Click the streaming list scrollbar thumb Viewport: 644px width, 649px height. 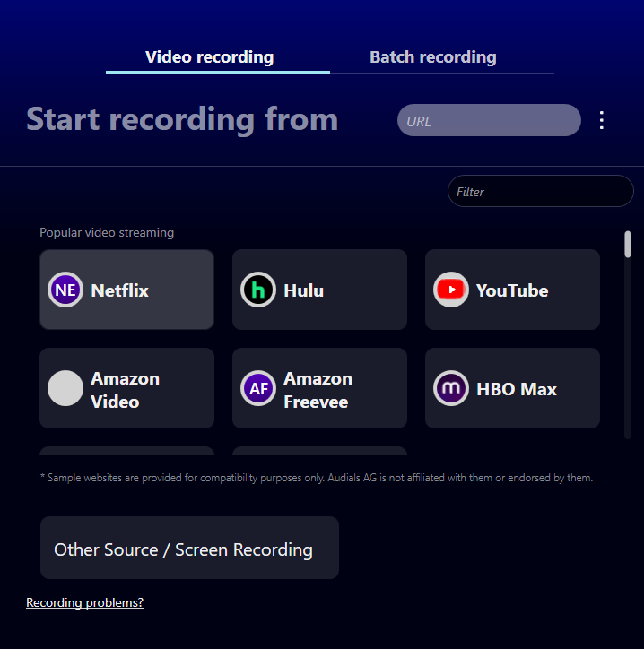(628, 244)
